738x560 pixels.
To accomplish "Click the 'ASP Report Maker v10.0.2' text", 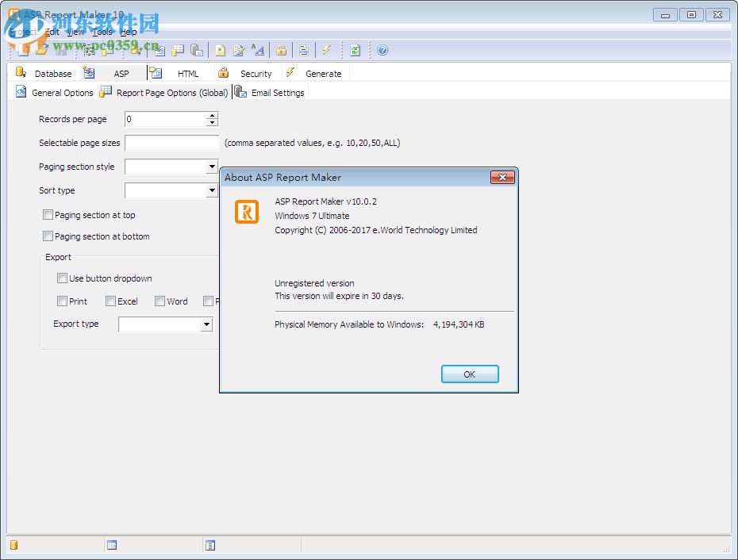I will 325,201.
